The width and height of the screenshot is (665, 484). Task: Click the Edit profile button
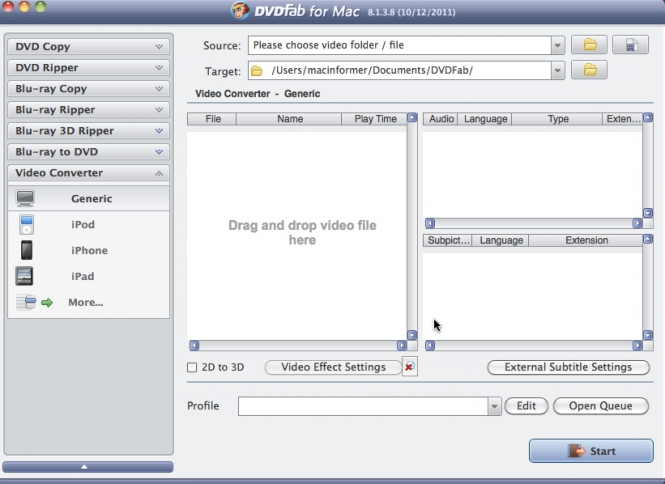(526, 406)
